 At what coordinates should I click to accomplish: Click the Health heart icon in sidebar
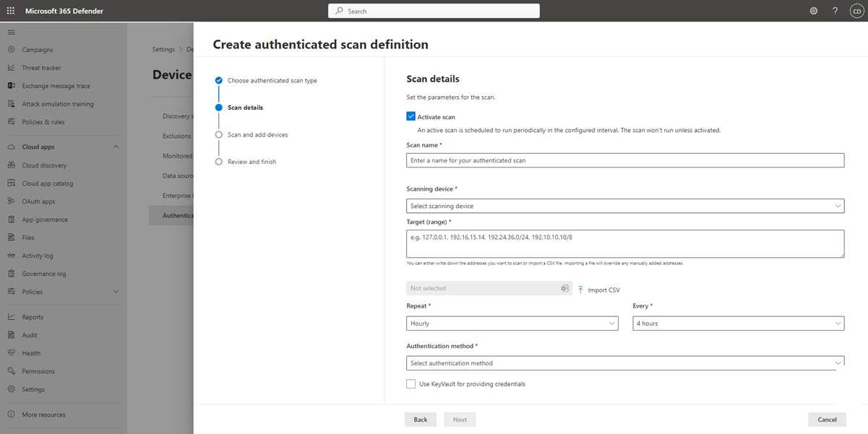[x=11, y=353]
